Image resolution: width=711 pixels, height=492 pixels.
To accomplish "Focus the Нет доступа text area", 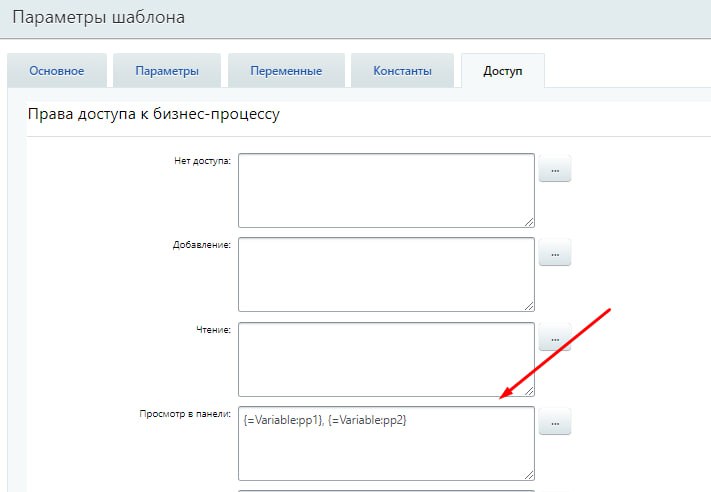I will click(x=386, y=190).
